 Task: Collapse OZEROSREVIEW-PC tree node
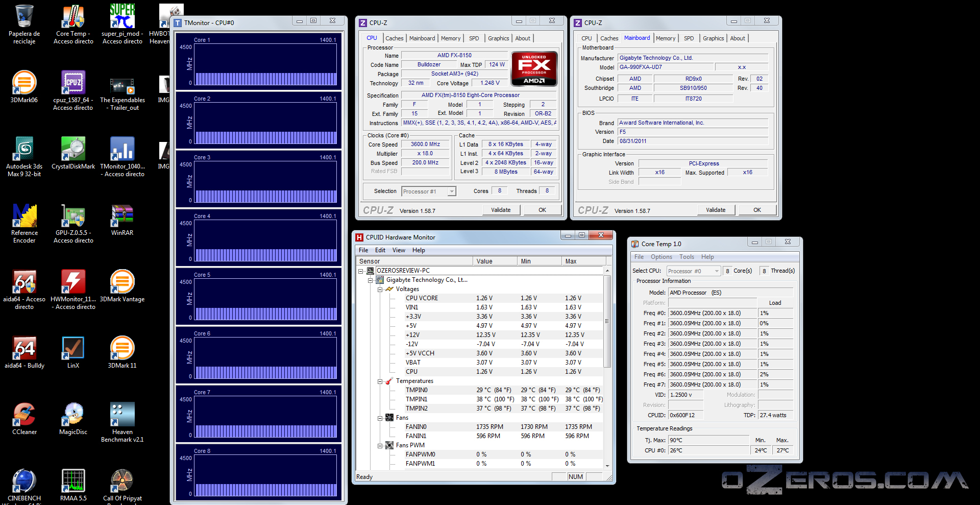(x=361, y=271)
